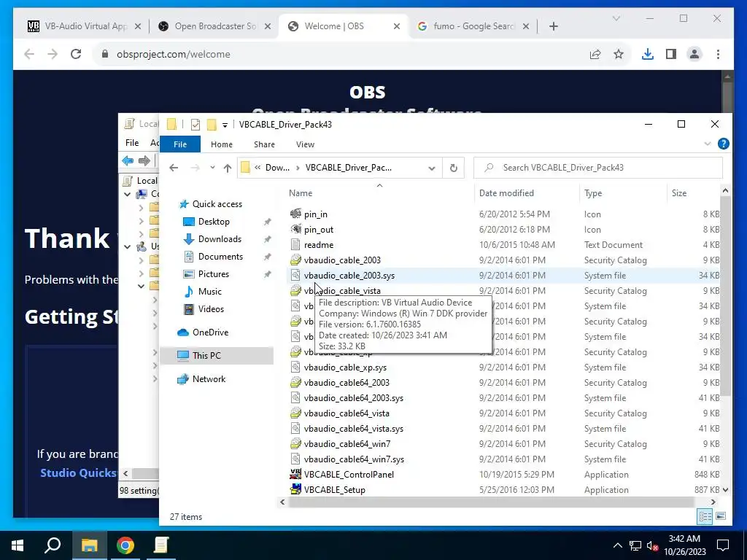The width and height of the screenshot is (747, 560).
Task: Click the file list horizontal scrollbar
Action: point(491,502)
